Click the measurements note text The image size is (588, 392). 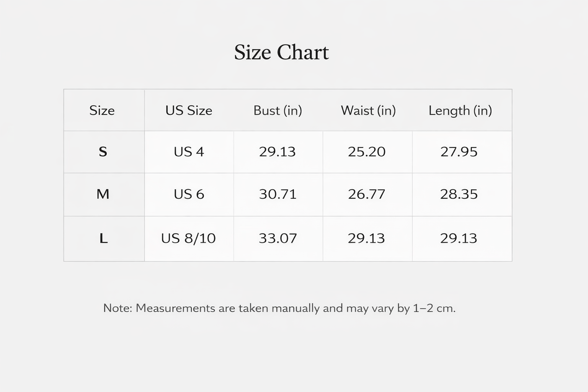[279, 308]
